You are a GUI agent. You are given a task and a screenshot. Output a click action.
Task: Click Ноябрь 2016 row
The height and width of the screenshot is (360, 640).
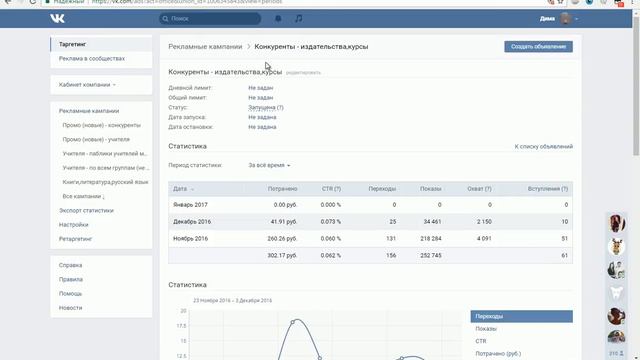[370, 238]
